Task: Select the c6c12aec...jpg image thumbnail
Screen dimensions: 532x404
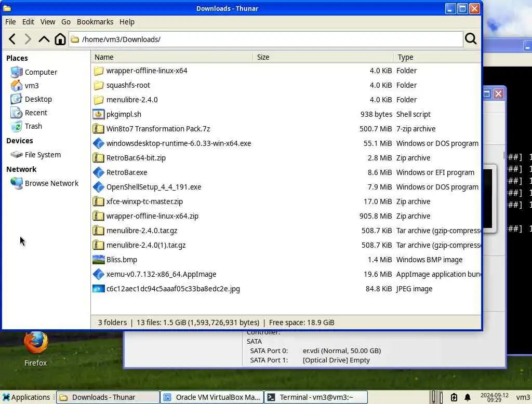Action: [98, 289]
